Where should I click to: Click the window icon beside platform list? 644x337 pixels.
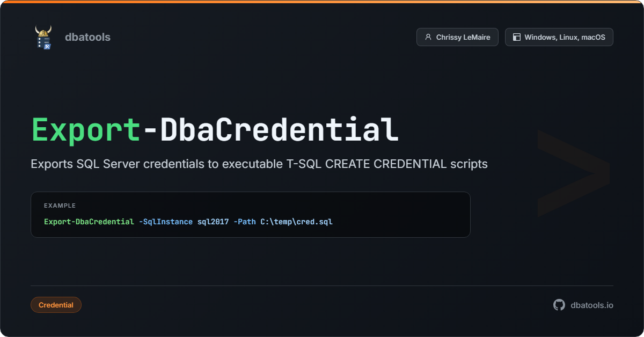click(517, 37)
